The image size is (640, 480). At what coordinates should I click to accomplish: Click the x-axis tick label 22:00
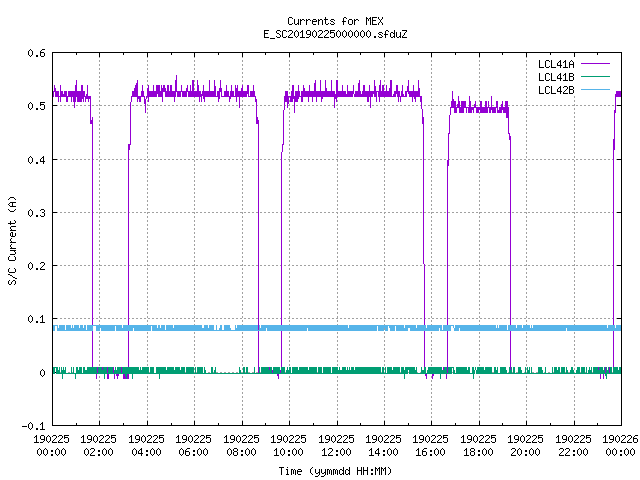pyautogui.click(x=573, y=452)
